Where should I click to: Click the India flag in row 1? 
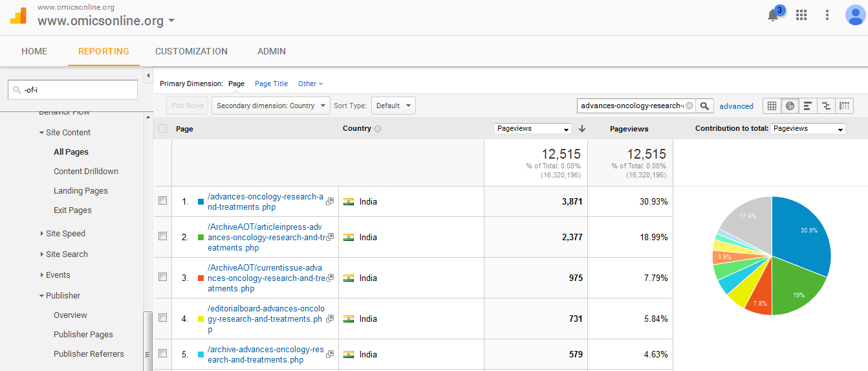pyautogui.click(x=349, y=201)
